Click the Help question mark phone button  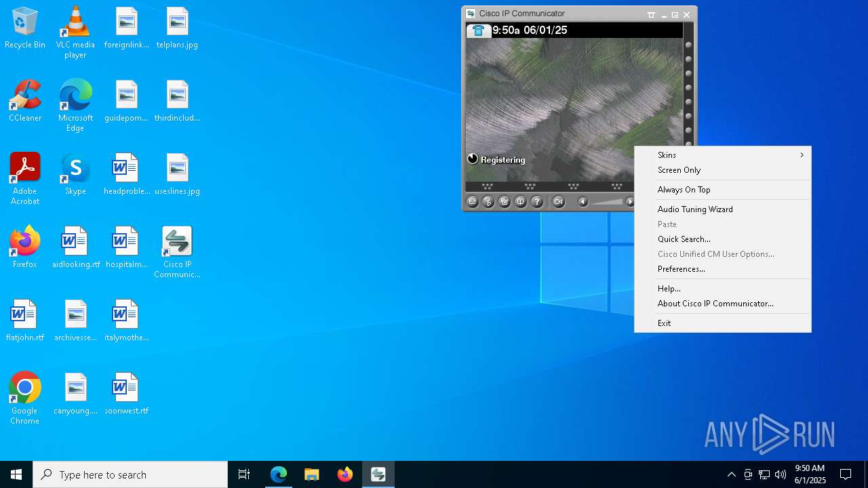(x=537, y=201)
